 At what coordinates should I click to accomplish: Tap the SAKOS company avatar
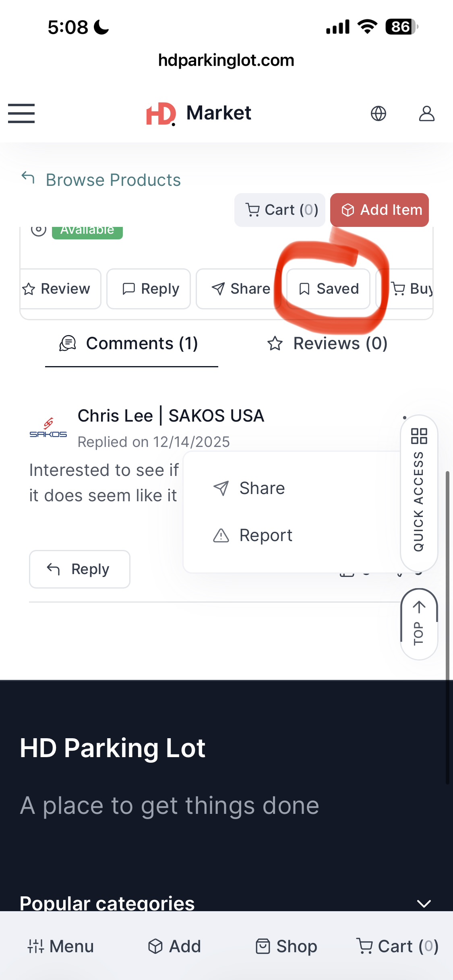[48, 428]
